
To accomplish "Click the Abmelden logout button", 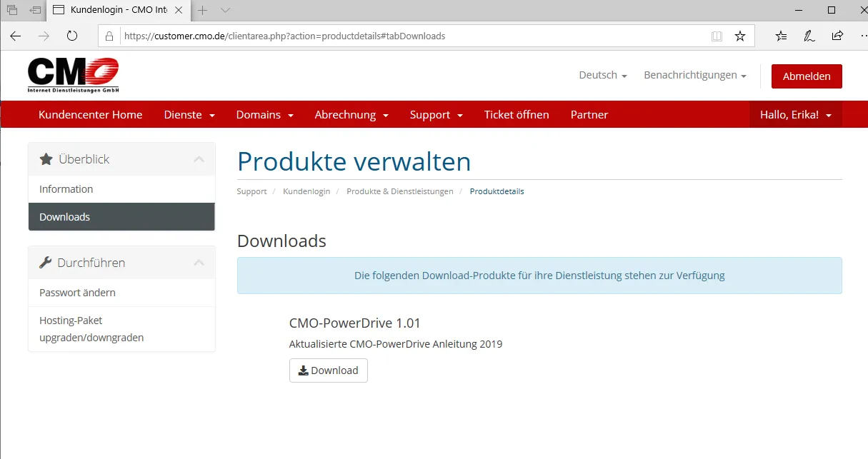I will point(807,76).
